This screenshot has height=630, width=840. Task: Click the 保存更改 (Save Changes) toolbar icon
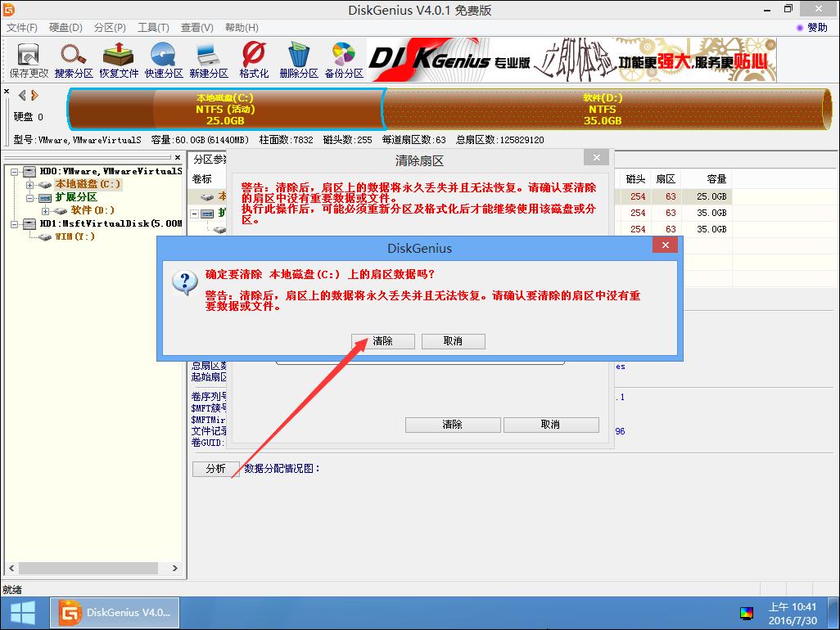pyautogui.click(x=29, y=59)
